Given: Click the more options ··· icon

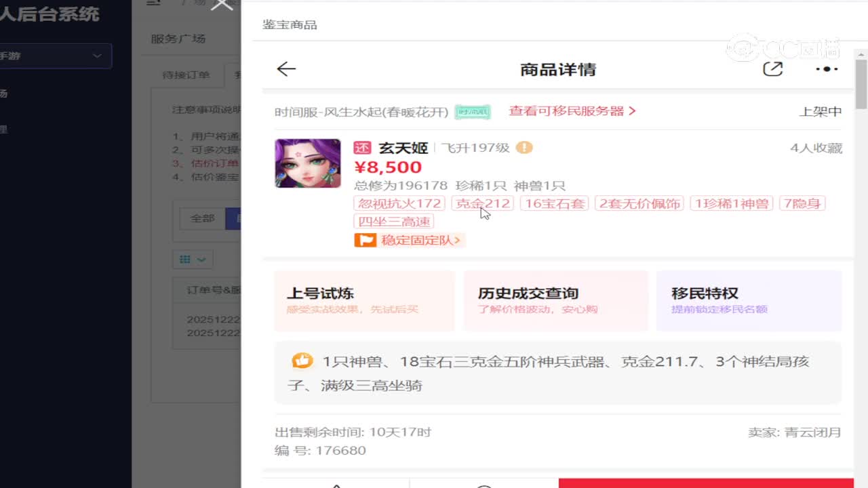Looking at the screenshot, I should [x=826, y=68].
